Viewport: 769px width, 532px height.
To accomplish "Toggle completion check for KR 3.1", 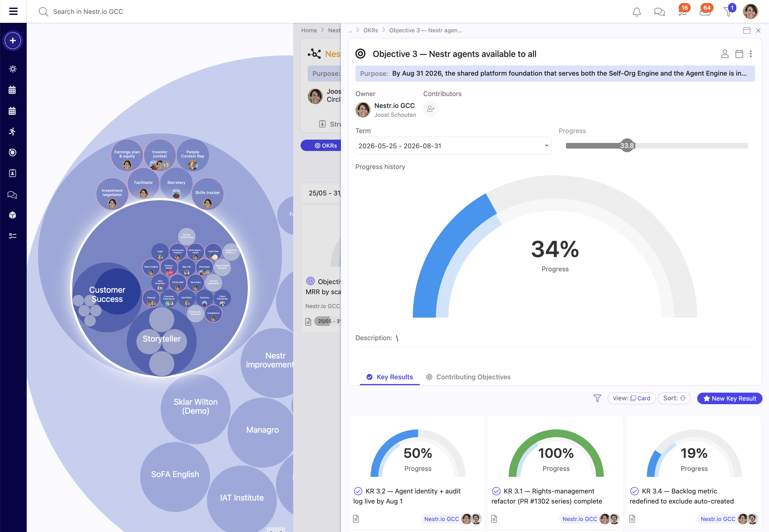I will (x=496, y=491).
